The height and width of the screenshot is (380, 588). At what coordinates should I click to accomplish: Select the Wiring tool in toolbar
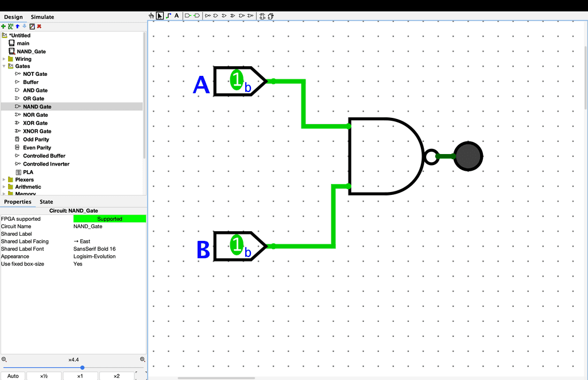point(168,16)
